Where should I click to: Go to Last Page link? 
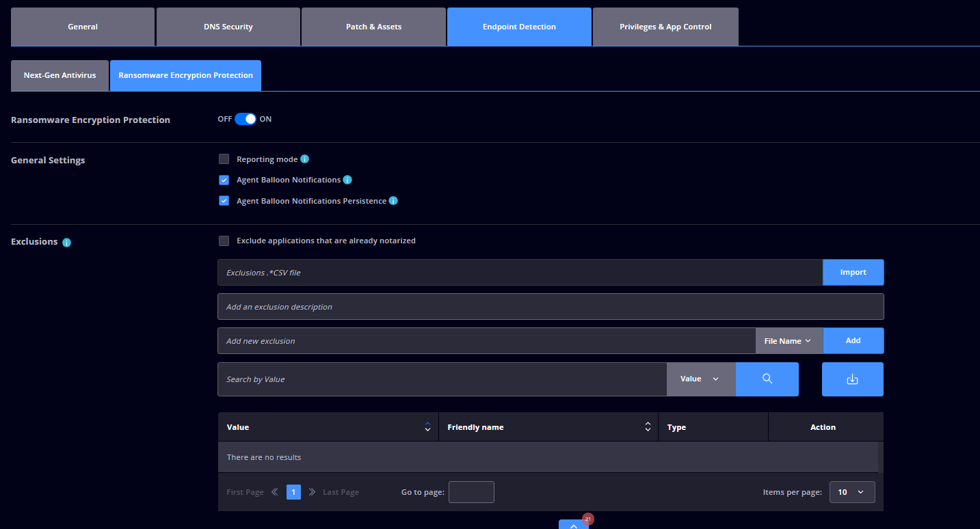pyautogui.click(x=341, y=492)
